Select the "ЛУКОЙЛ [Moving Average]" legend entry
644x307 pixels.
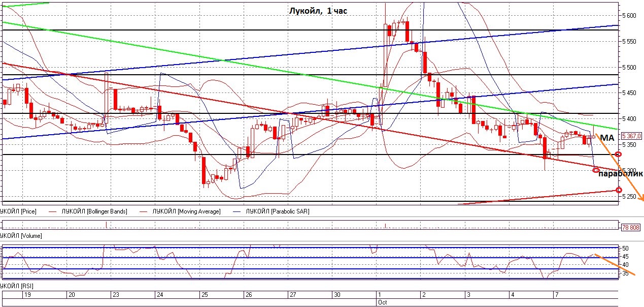[187, 211]
